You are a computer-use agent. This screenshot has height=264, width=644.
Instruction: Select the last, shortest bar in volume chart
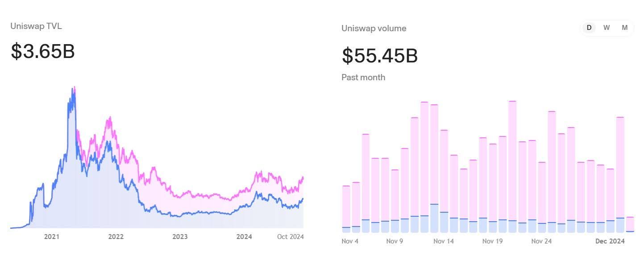pos(630,224)
